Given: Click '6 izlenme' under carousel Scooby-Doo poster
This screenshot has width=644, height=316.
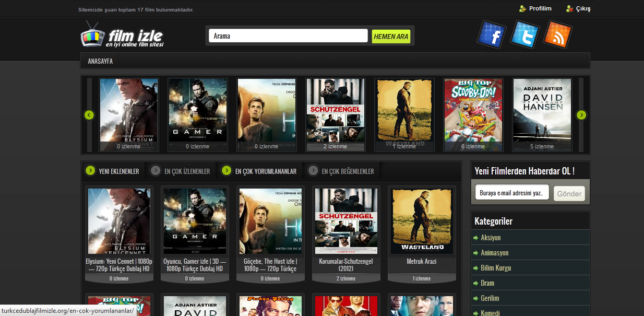Looking at the screenshot, I should coord(473,146).
